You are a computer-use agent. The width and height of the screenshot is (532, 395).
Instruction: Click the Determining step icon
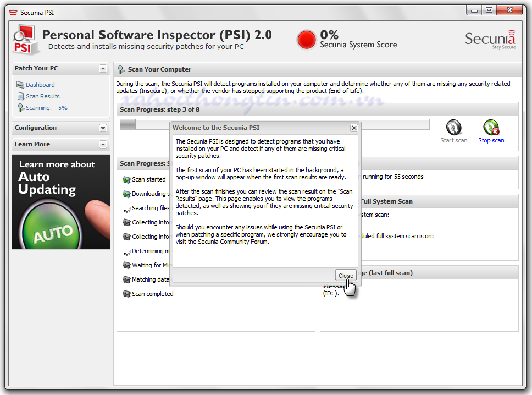coord(126,253)
